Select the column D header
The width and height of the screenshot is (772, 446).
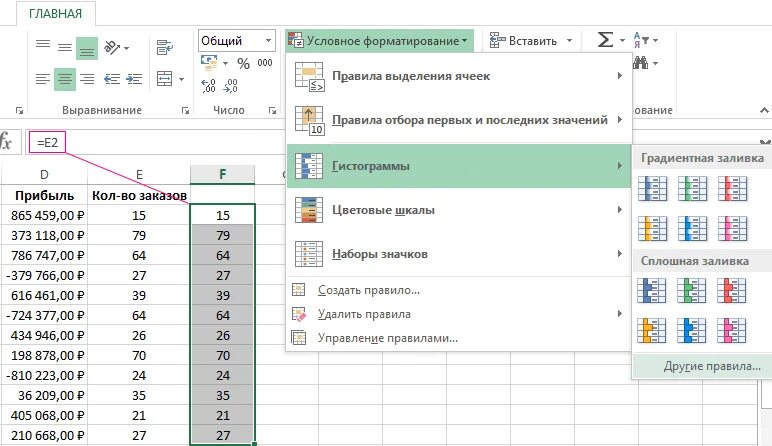click(x=44, y=174)
